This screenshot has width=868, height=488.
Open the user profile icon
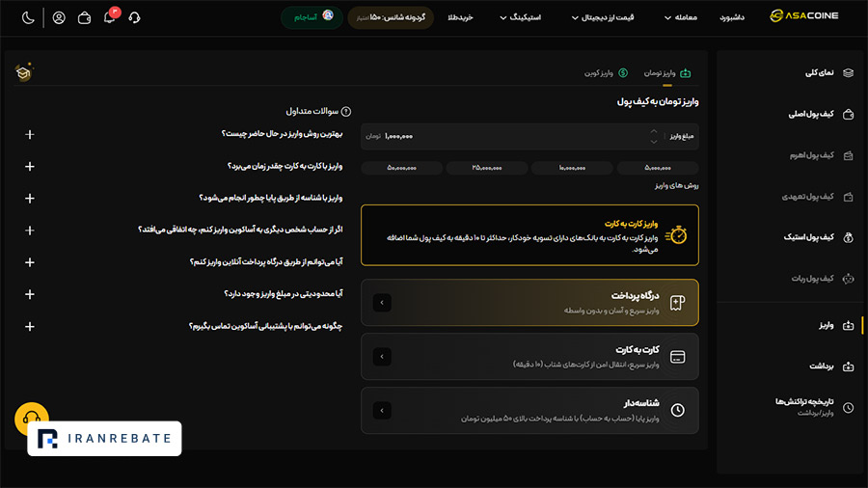point(59,17)
